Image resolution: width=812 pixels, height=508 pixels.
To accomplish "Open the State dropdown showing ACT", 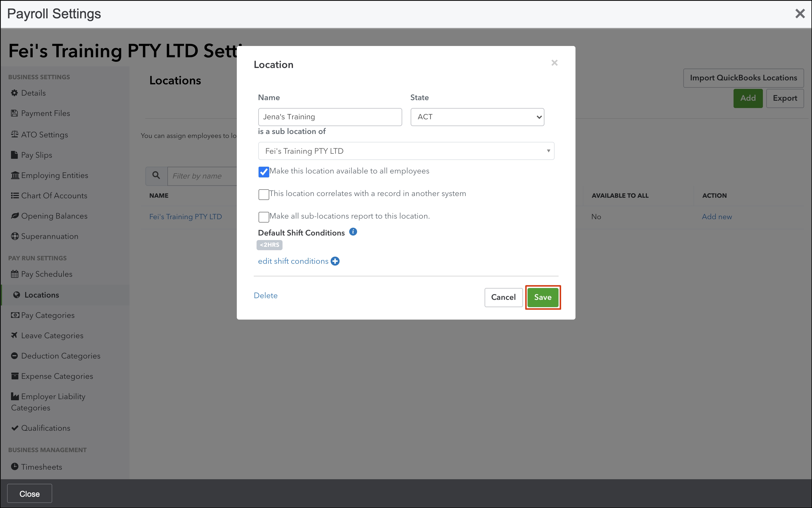I will coord(477,117).
